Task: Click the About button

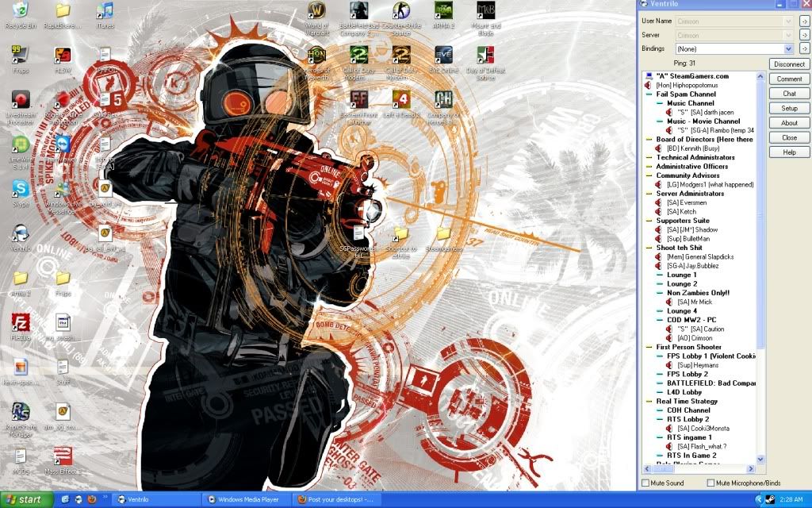Action: [789, 123]
